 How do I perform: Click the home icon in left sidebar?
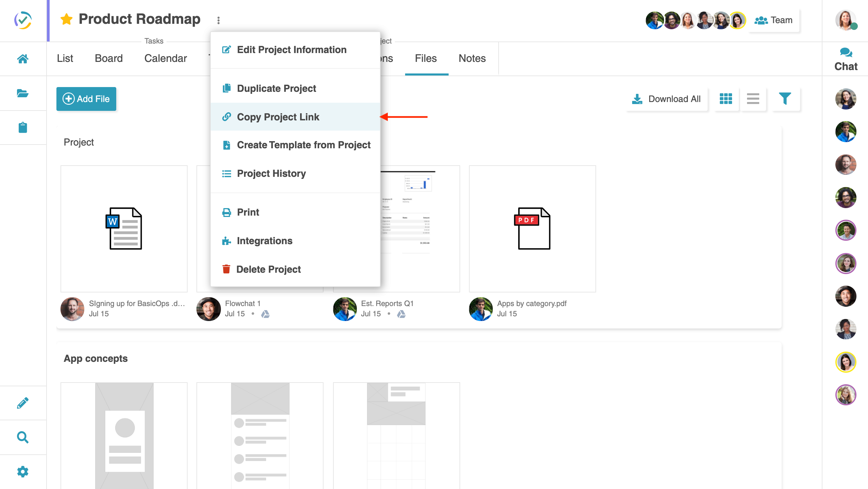23,59
